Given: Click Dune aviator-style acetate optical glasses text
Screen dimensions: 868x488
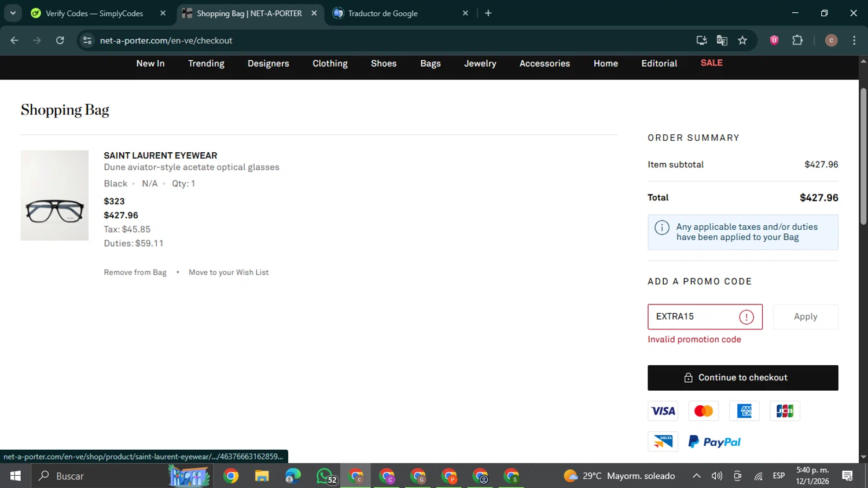Looking at the screenshot, I should pos(192,167).
